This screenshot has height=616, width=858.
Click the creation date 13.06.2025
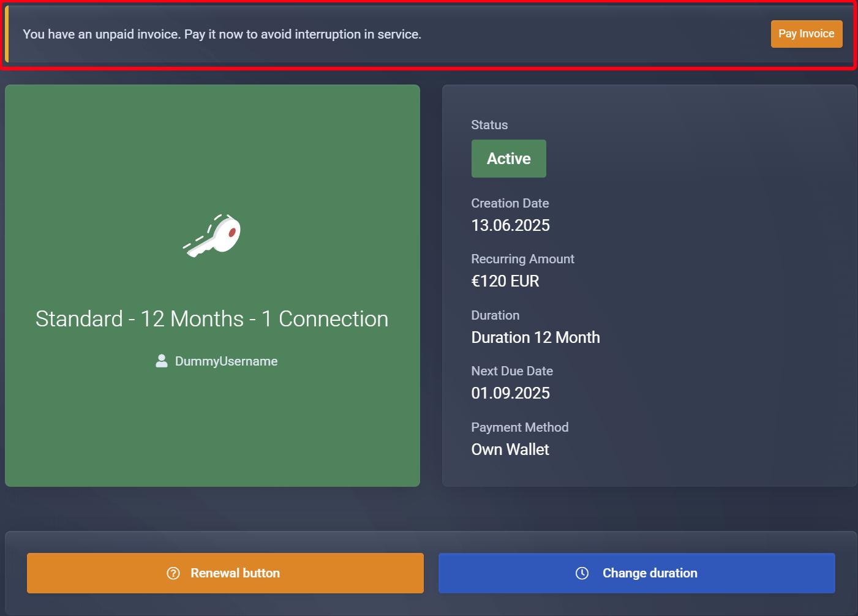click(510, 225)
